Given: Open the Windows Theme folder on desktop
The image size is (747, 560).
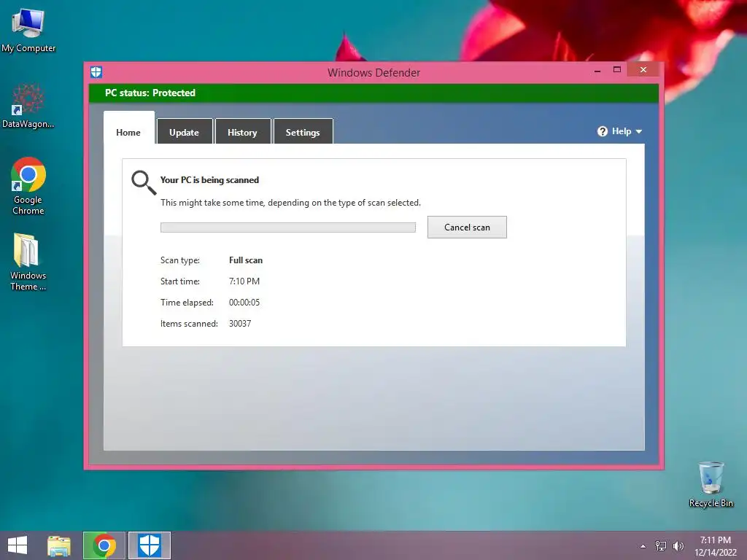Looking at the screenshot, I should (28, 261).
